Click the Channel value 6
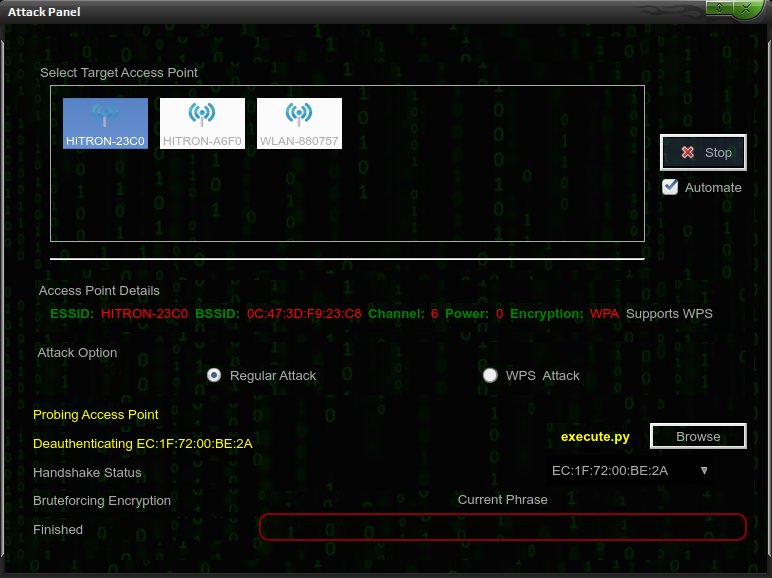Viewport: 772px width, 578px height. click(434, 314)
